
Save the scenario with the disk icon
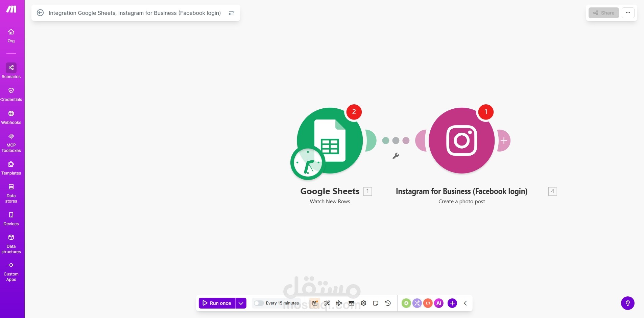315,303
